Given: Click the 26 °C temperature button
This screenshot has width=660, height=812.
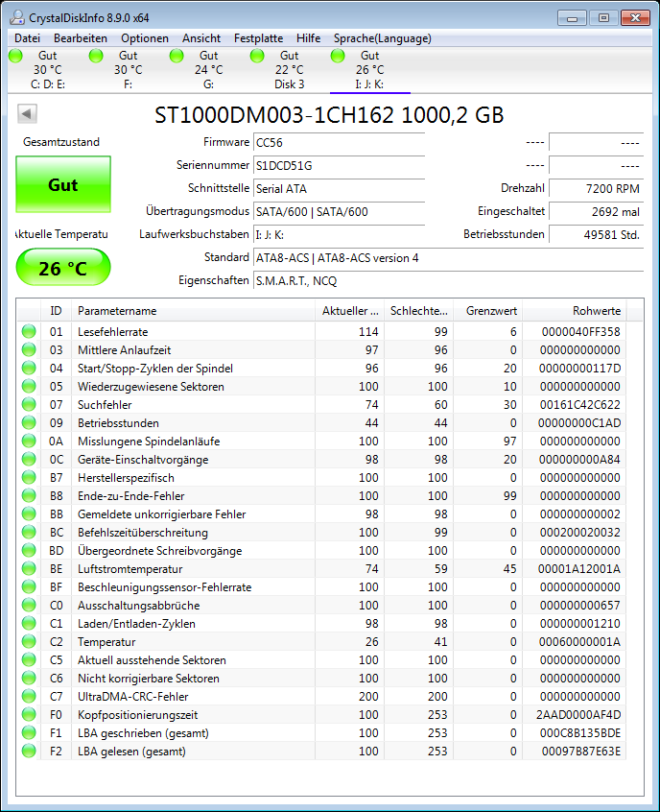Looking at the screenshot, I should tap(63, 267).
